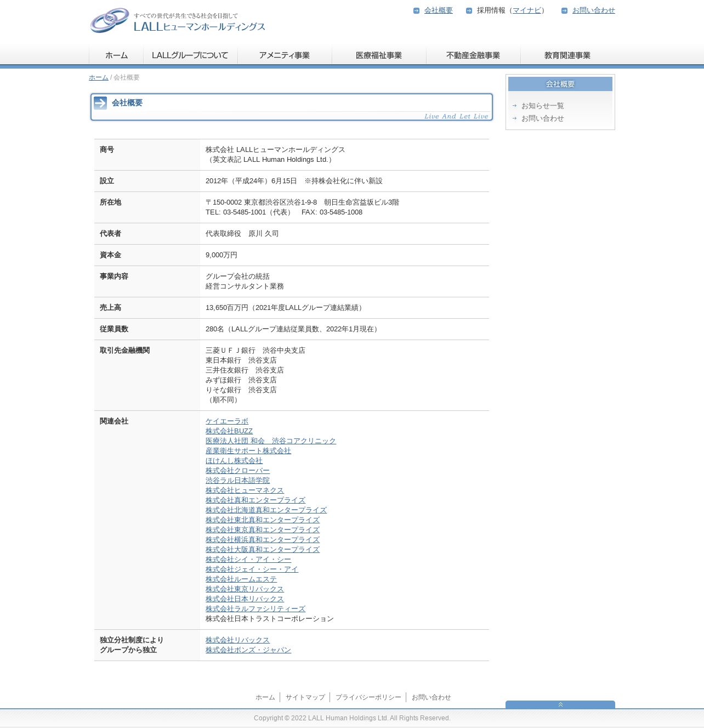Click the 会社概要 sidebar heading
The height and width of the screenshot is (728, 704).
click(x=560, y=84)
